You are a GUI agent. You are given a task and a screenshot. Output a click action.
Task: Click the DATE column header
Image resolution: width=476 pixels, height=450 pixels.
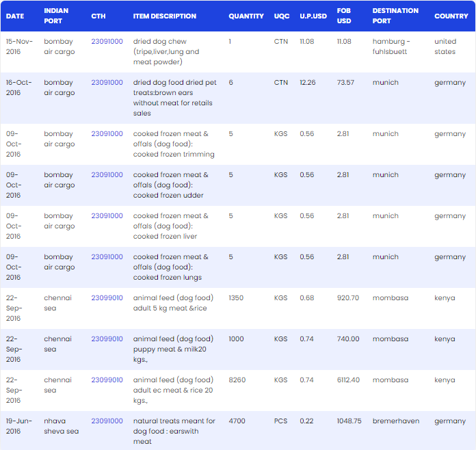(15, 16)
